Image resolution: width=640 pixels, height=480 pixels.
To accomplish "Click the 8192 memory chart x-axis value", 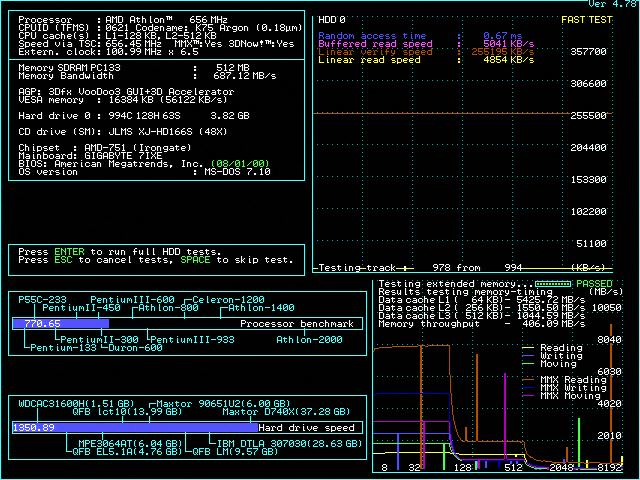I will (609, 468).
